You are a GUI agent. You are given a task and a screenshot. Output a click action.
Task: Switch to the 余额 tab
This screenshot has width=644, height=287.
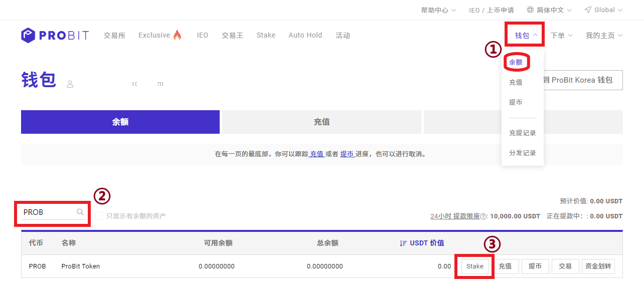(120, 122)
